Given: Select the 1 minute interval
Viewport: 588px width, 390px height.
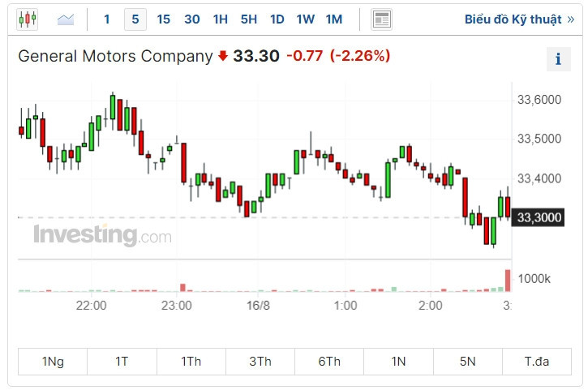Looking at the screenshot, I should [106, 19].
